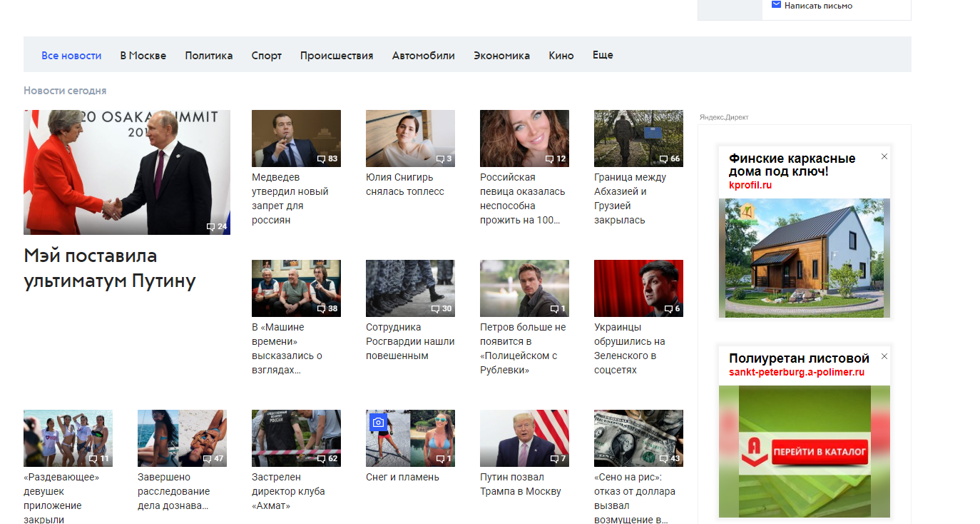Open the Петров actor photo thumbnail

click(524, 288)
